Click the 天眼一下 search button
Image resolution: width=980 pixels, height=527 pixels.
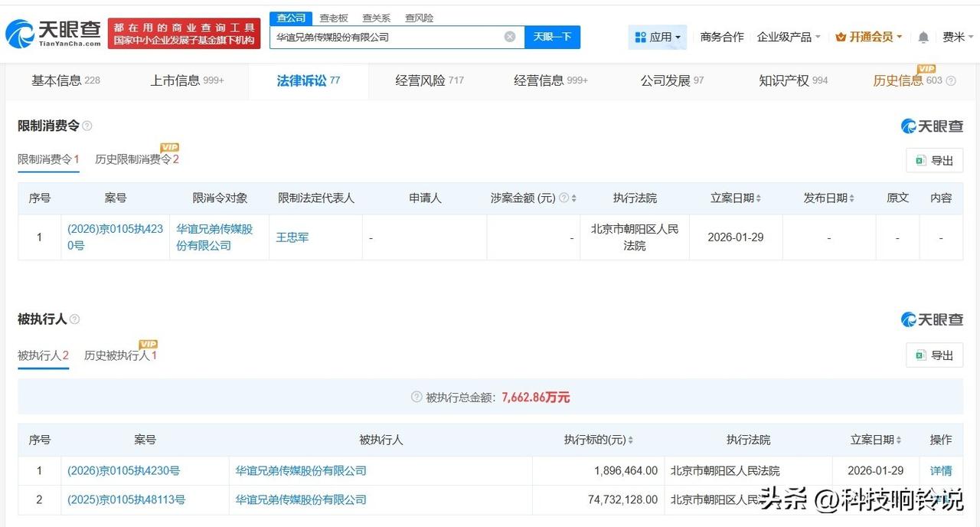(552, 36)
